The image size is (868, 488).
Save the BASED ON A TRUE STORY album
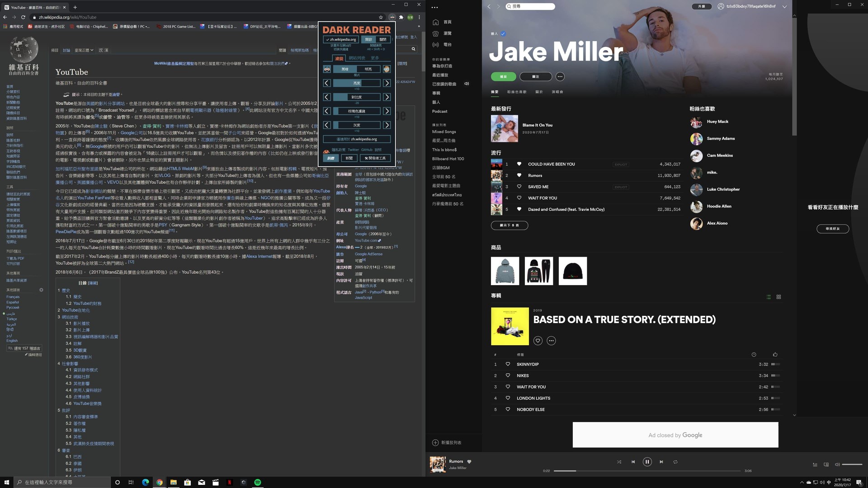click(x=538, y=341)
